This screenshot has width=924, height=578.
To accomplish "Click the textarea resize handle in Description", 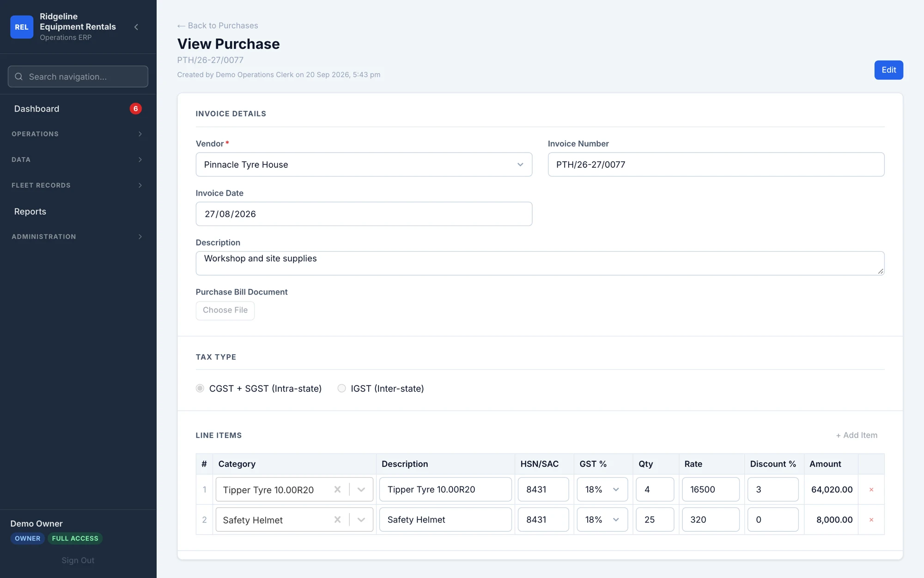I will point(880,271).
